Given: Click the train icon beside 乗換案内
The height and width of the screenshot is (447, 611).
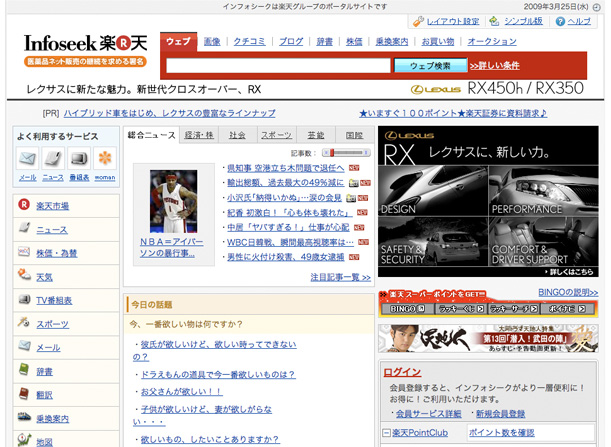Looking at the screenshot, I should click(24, 417).
